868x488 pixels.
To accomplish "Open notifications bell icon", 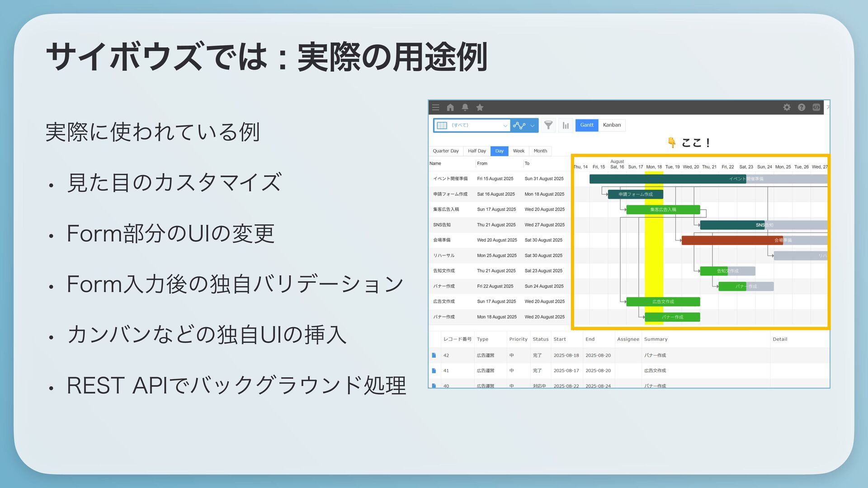I will pos(465,107).
